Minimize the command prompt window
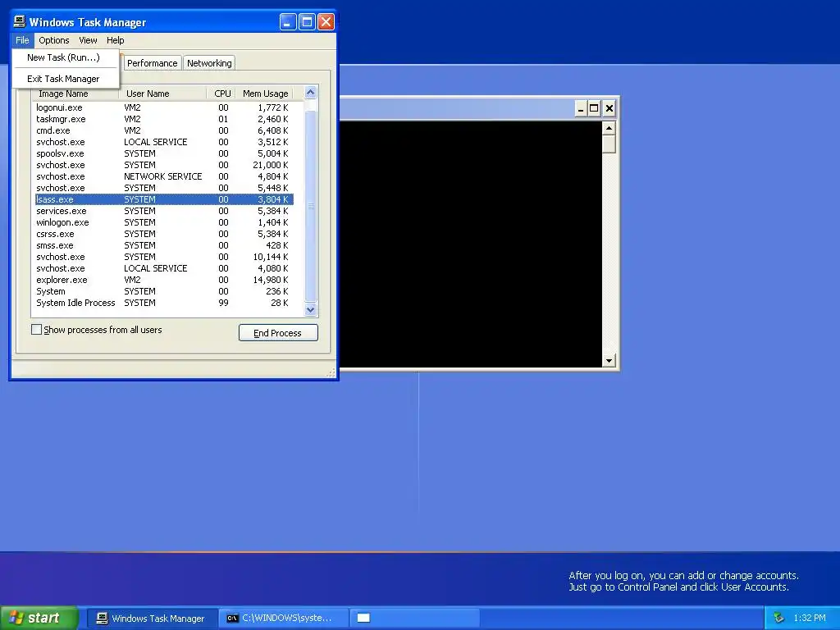The width and height of the screenshot is (840, 630). [580, 109]
